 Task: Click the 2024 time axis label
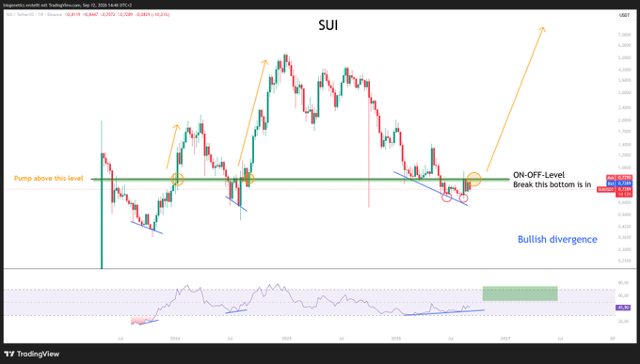pyautogui.click(x=175, y=339)
